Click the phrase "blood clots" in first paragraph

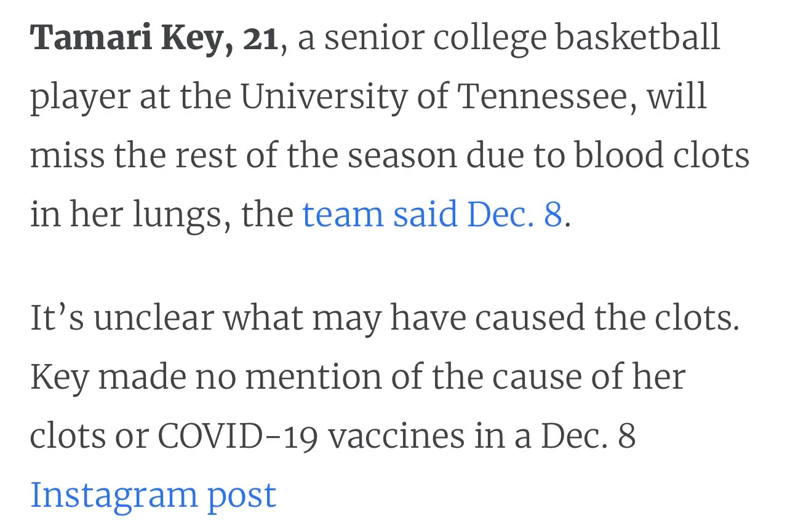pos(662,155)
